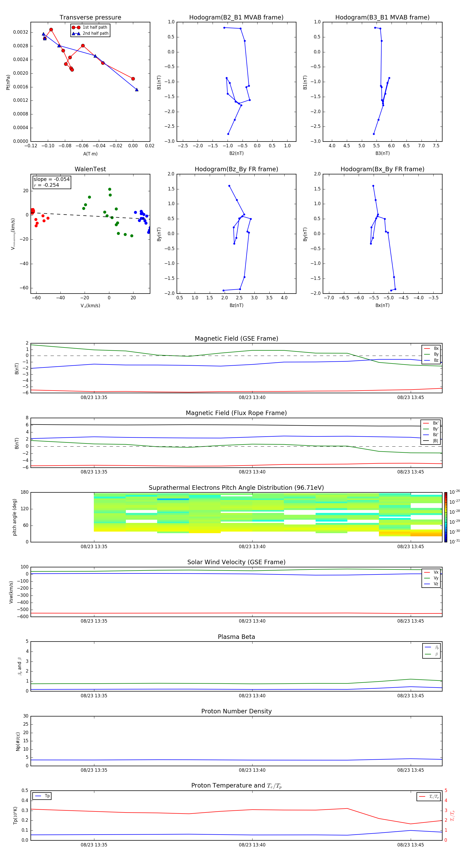473x868 pixels.
Task: Click the last blue triangle in Transverse pressure
Action: pyautogui.click(x=137, y=90)
